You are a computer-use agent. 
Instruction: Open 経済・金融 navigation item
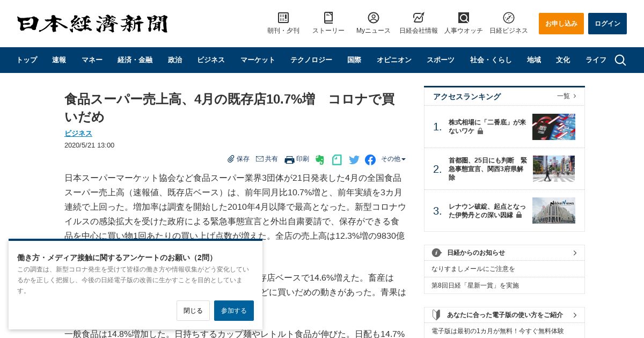coord(135,60)
